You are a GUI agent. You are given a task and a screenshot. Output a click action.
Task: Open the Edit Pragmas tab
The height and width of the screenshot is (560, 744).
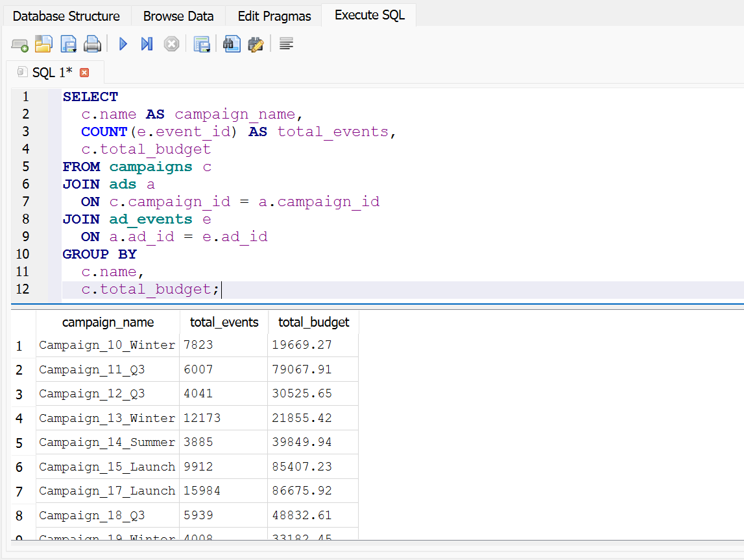[x=274, y=16]
